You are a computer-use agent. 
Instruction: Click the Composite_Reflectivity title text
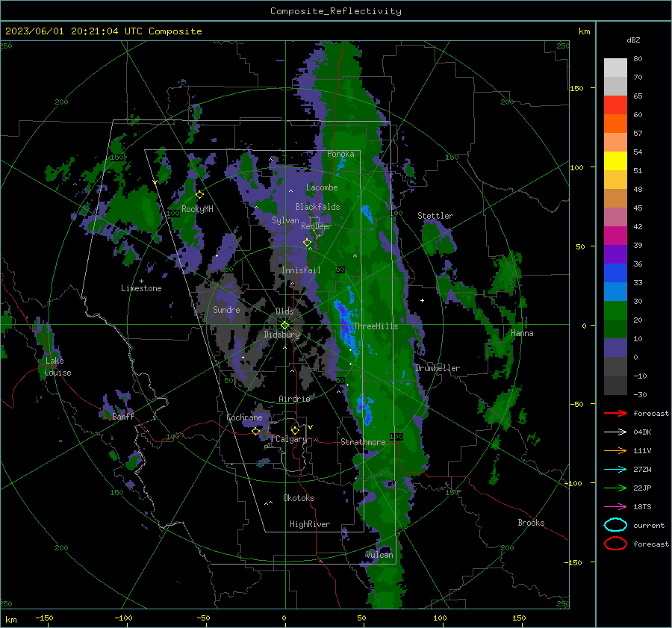click(336, 11)
